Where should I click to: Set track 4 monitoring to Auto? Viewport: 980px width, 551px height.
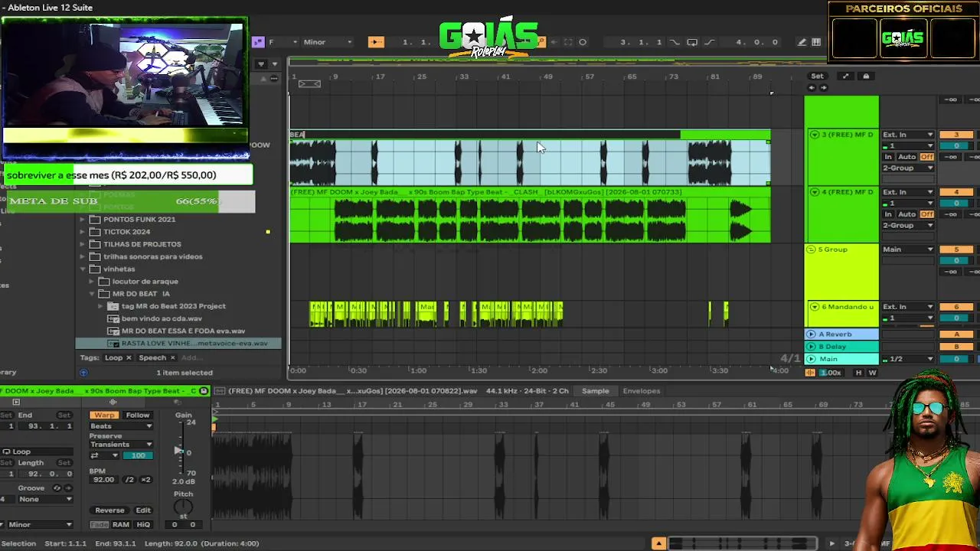[x=907, y=214]
